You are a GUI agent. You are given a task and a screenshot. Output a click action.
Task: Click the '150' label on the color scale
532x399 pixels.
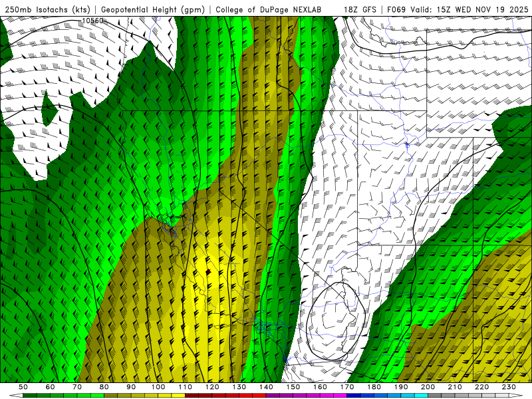click(x=293, y=387)
